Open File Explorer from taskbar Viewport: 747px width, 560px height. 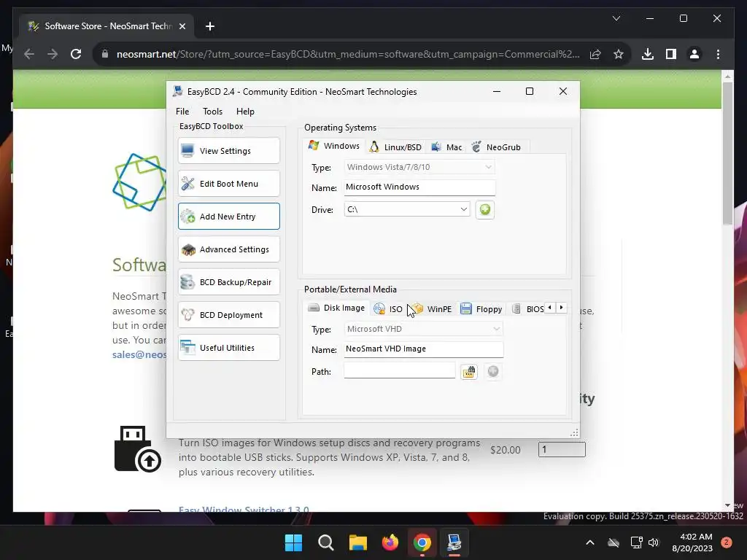(357, 542)
